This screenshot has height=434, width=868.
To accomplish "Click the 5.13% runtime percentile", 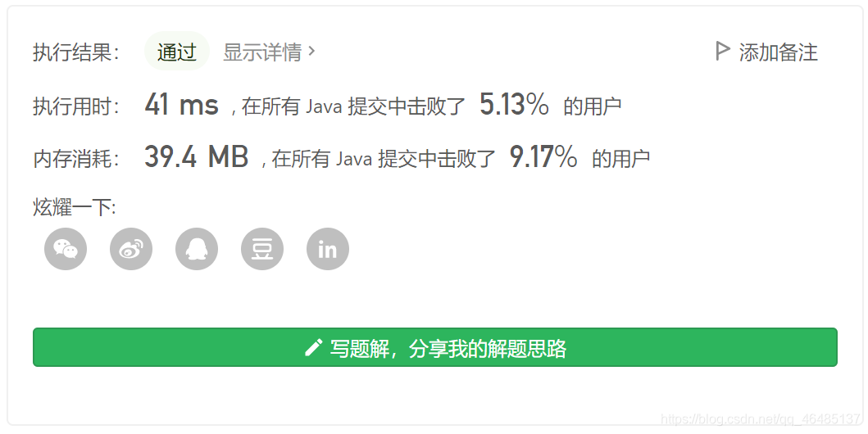I will (x=514, y=104).
